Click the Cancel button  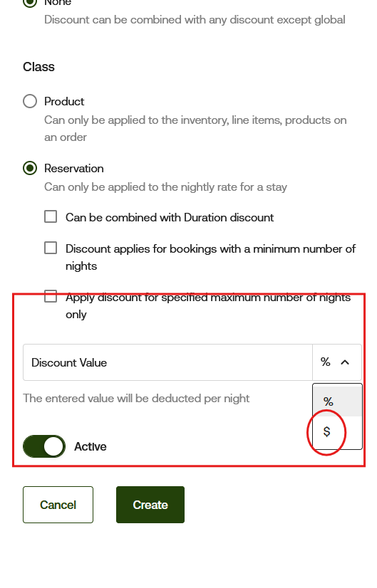(x=58, y=505)
